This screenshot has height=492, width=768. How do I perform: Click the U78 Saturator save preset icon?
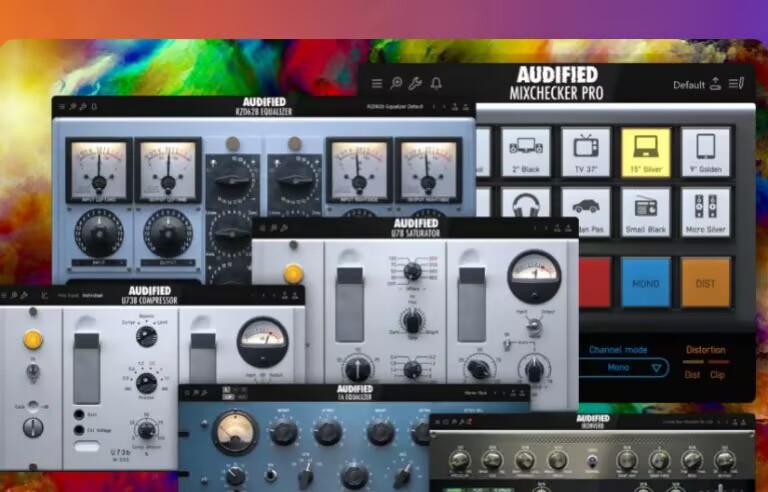(x=568, y=228)
